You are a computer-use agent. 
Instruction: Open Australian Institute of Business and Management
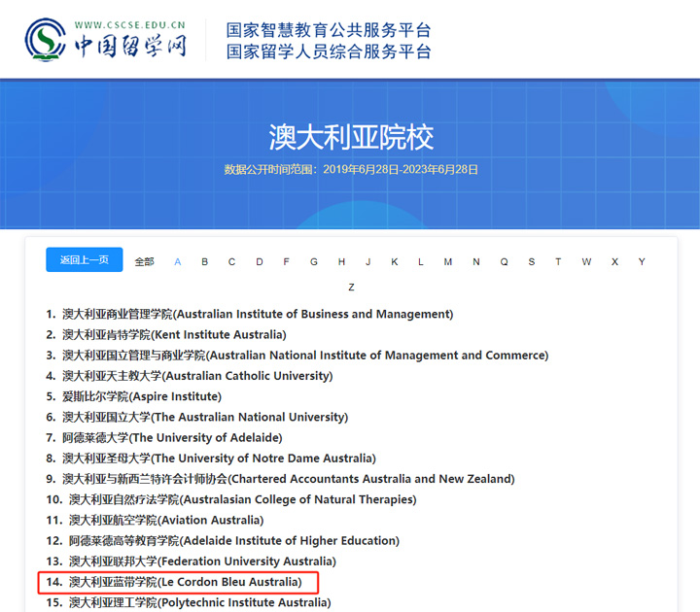tap(250, 314)
